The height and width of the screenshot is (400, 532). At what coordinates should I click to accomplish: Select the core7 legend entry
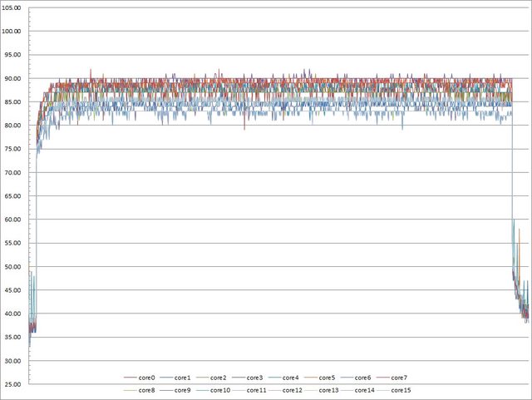pyautogui.click(x=399, y=378)
